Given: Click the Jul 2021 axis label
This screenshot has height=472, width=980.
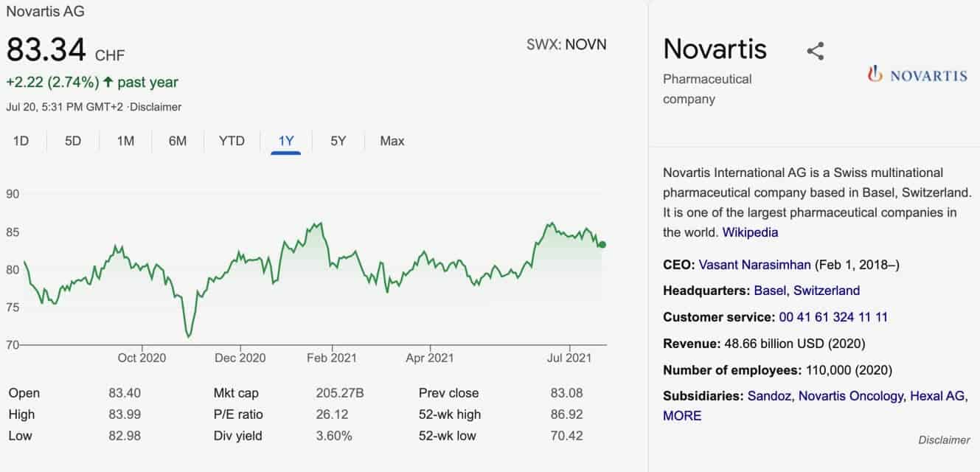Looking at the screenshot, I should click(x=569, y=358).
